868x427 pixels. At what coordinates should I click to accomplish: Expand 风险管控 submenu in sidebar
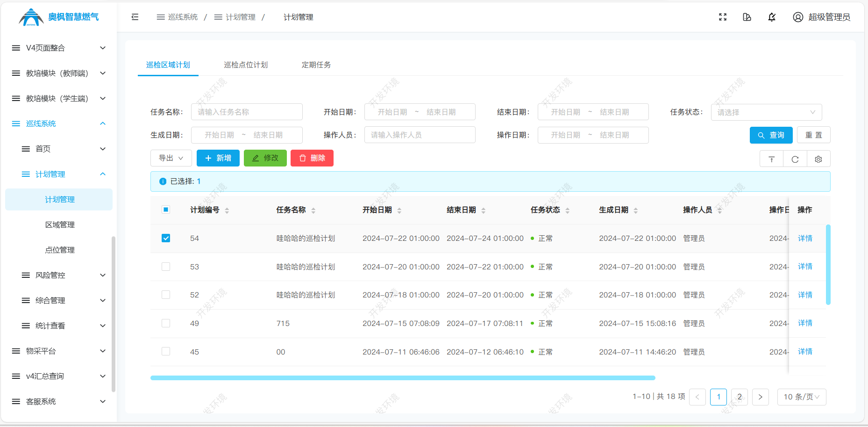click(58, 275)
